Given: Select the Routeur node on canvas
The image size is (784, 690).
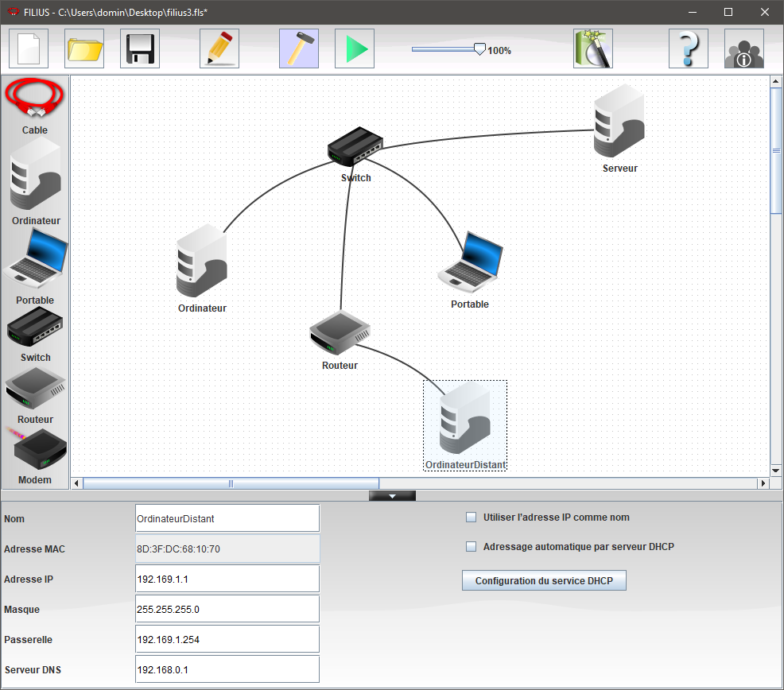Looking at the screenshot, I should coord(340,333).
